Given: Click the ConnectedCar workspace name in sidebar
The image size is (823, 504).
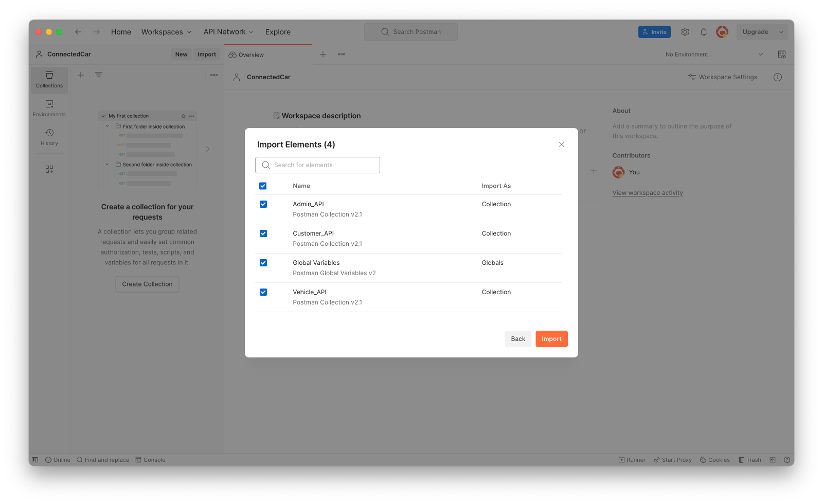Looking at the screenshot, I should pos(69,55).
